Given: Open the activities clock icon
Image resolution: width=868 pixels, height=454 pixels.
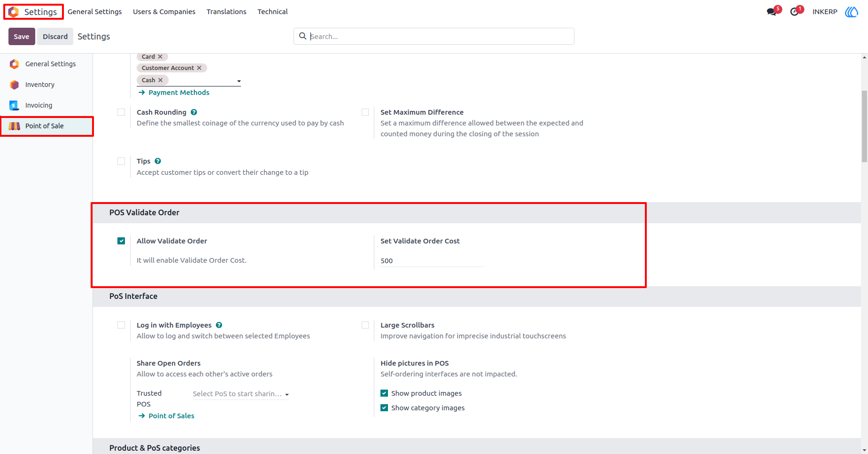Looking at the screenshot, I should (794, 12).
